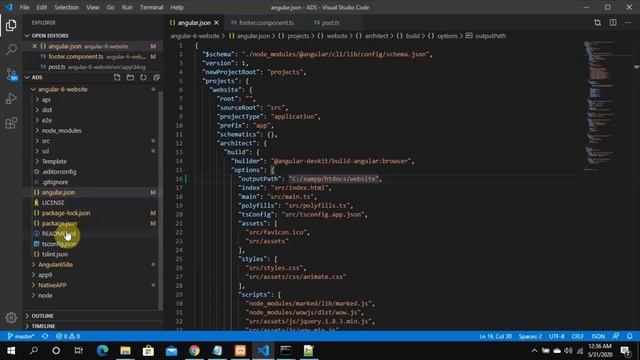Click the master branch indicator in status bar
This screenshot has height=360, width=640.
click(21, 336)
